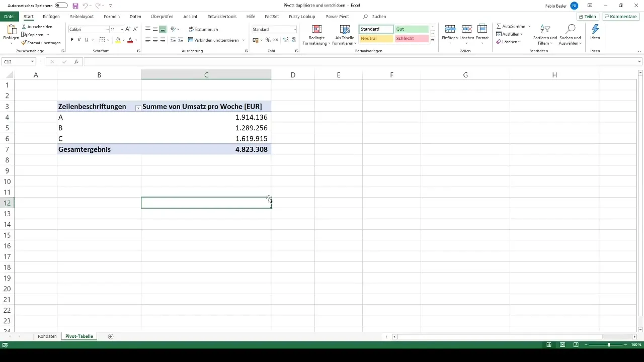Apply Format übertragen painter
This screenshot has width=644, height=362.
tap(41, 43)
